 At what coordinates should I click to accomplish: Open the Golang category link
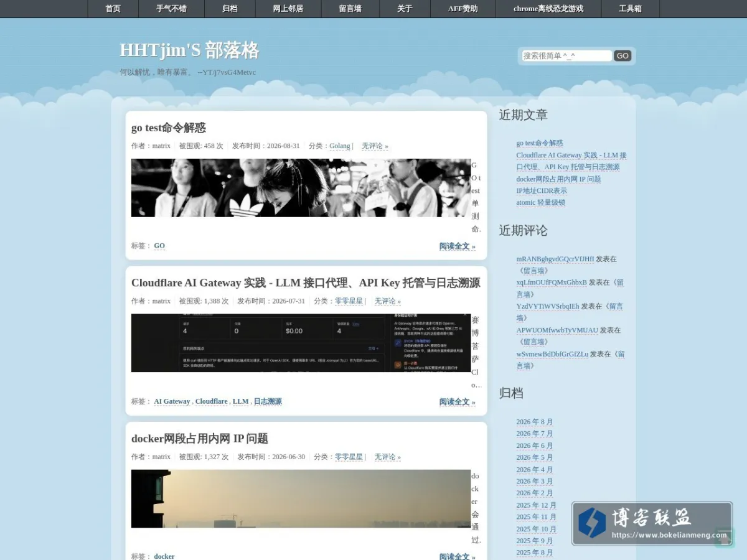click(340, 146)
